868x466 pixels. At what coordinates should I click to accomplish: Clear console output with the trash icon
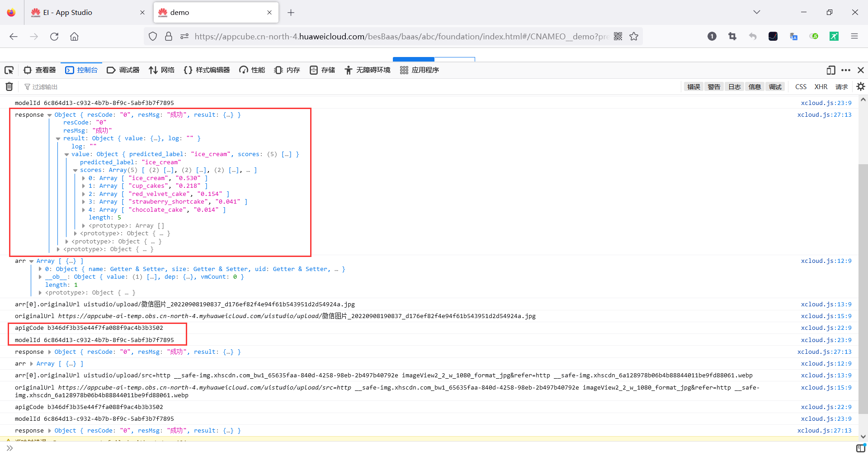tap(9, 86)
